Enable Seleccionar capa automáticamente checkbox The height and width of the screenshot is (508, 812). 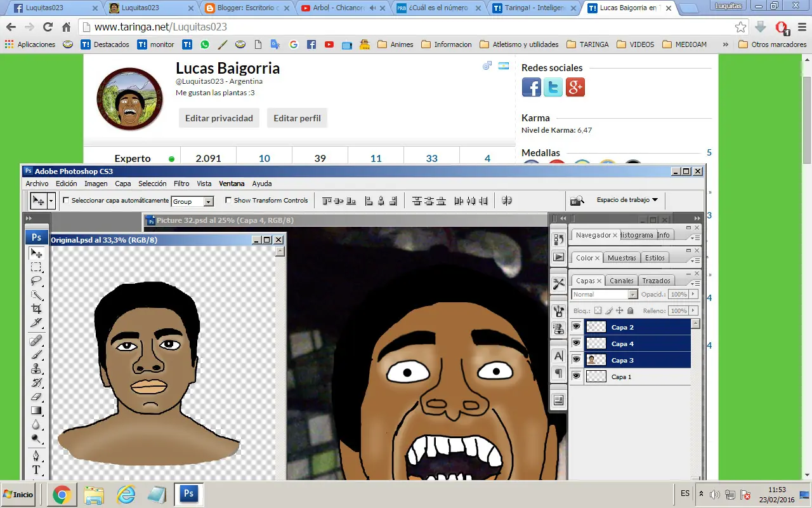tap(66, 201)
